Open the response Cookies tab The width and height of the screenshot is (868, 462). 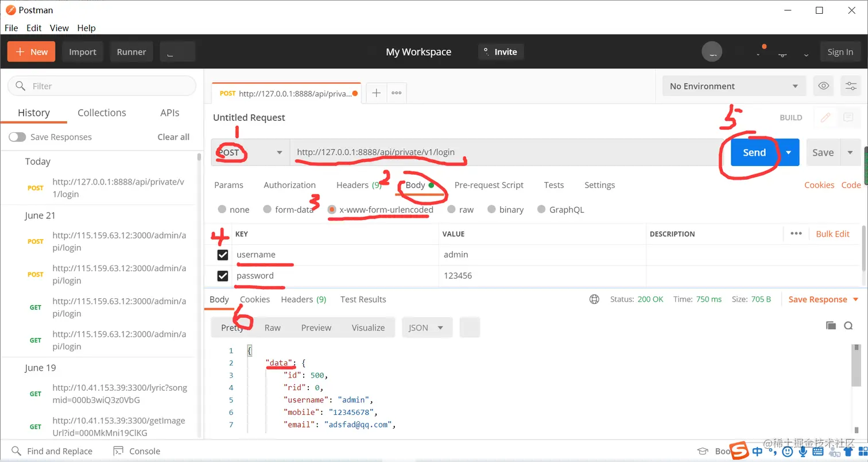pos(255,299)
